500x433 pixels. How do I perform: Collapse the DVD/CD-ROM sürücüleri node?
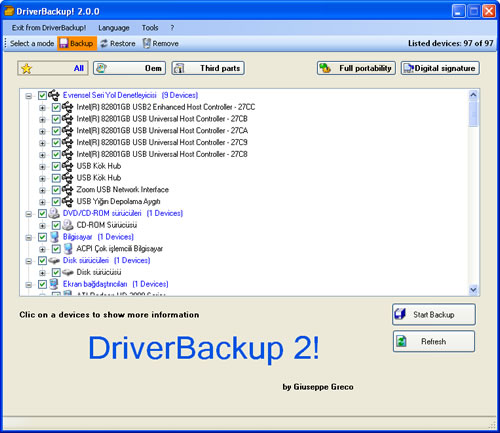point(29,214)
